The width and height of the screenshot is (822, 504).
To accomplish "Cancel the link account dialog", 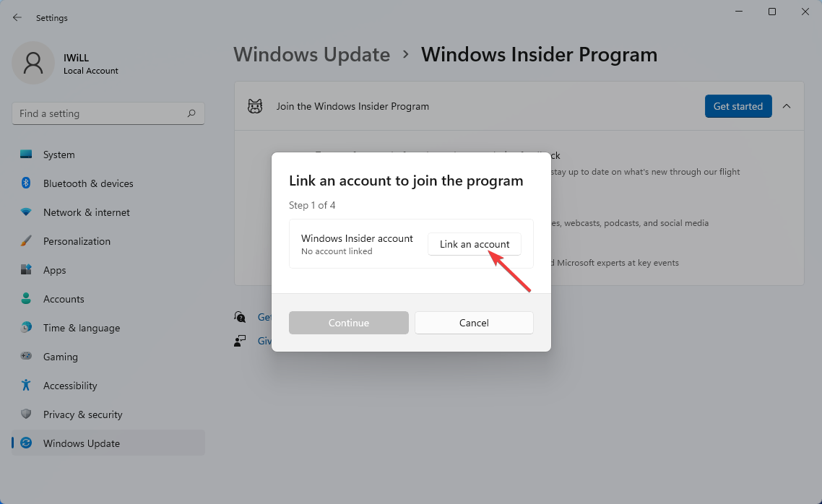I will point(474,323).
